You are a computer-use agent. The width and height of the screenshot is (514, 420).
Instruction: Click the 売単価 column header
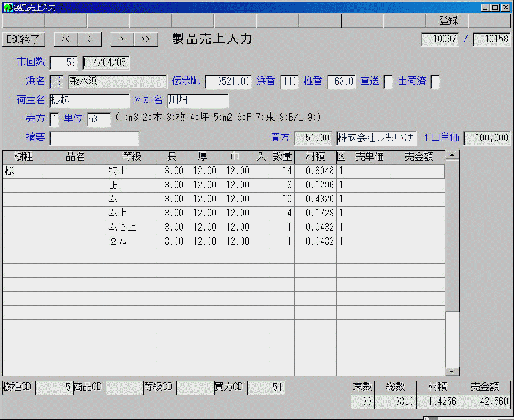click(x=369, y=157)
